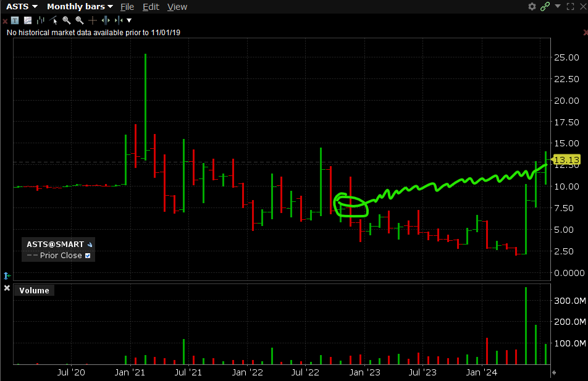
Task: Click the 25.00 price axis label
Action: (x=566, y=57)
